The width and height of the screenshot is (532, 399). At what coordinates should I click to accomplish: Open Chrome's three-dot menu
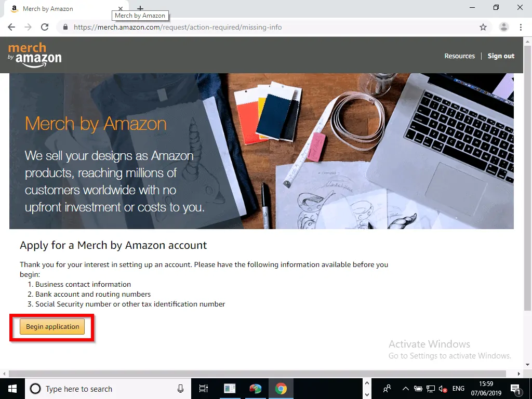click(521, 27)
